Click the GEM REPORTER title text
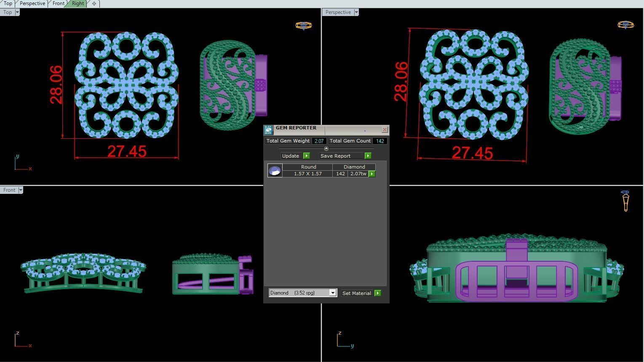Image resolution: width=644 pixels, height=362 pixels. (x=296, y=128)
